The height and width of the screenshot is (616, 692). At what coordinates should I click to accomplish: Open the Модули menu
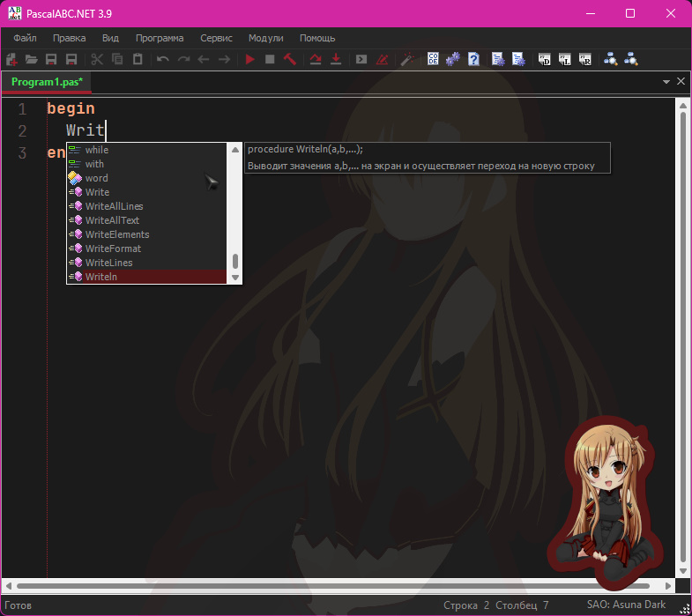tap(265, 38)
